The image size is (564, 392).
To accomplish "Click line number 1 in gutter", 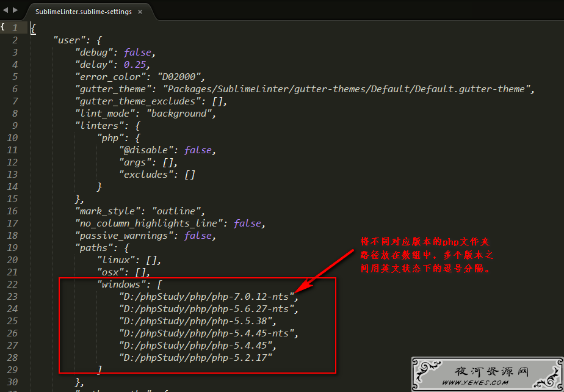I will click(x=15, y=27).
